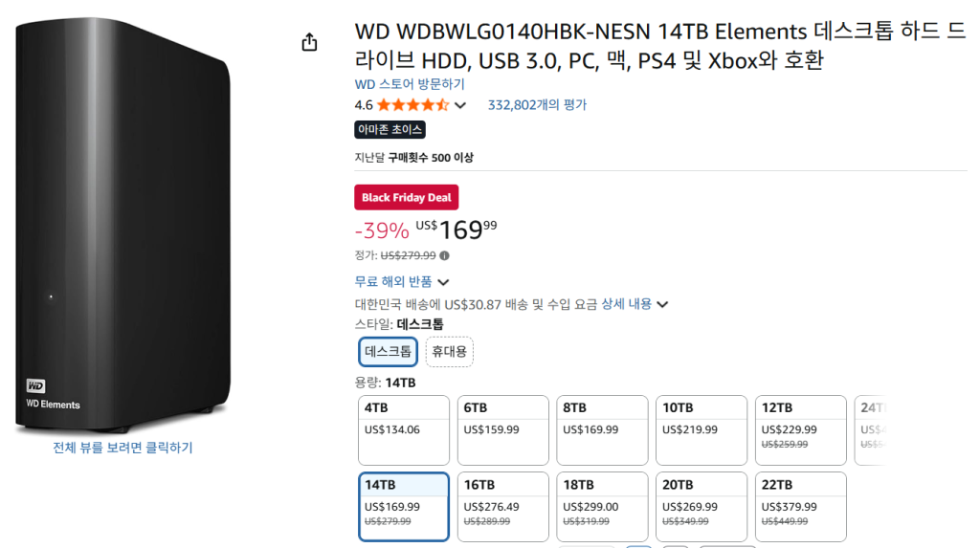Click the orange star rating icons

[x=412, y=105]
